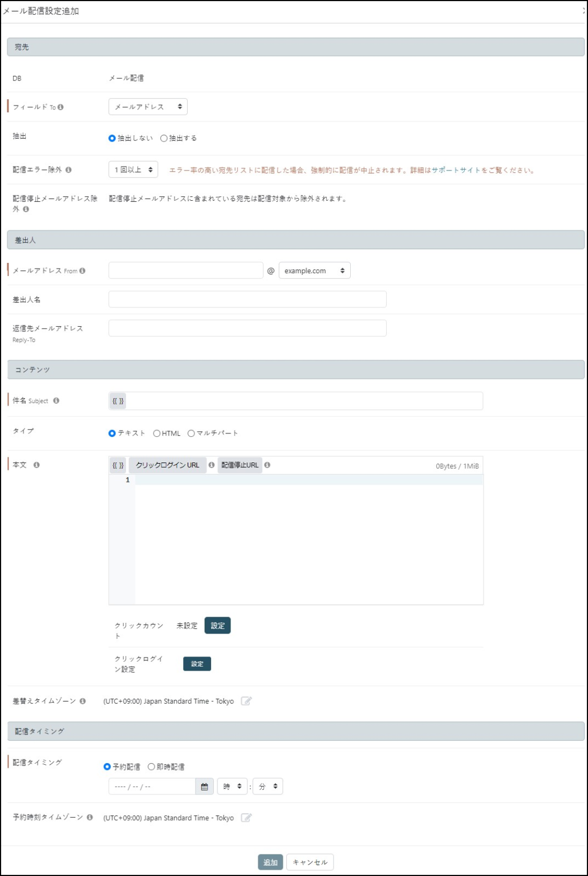Focus the reservation date input
Viewport: 588px width, 876px height.
click(152, 786)
